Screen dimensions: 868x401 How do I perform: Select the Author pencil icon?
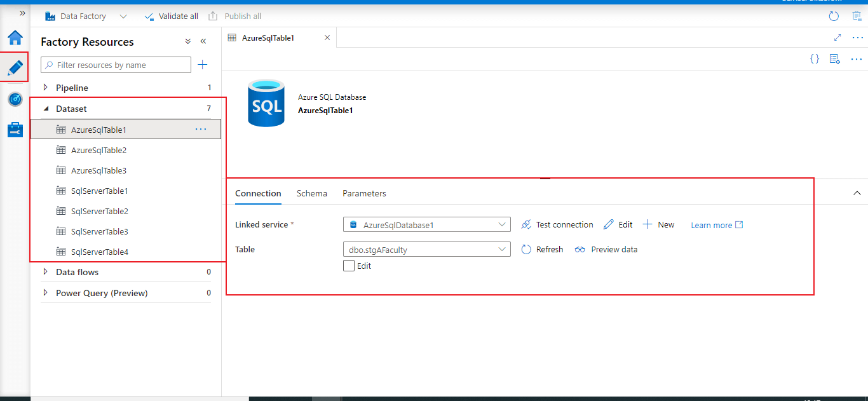pos(15,67)
